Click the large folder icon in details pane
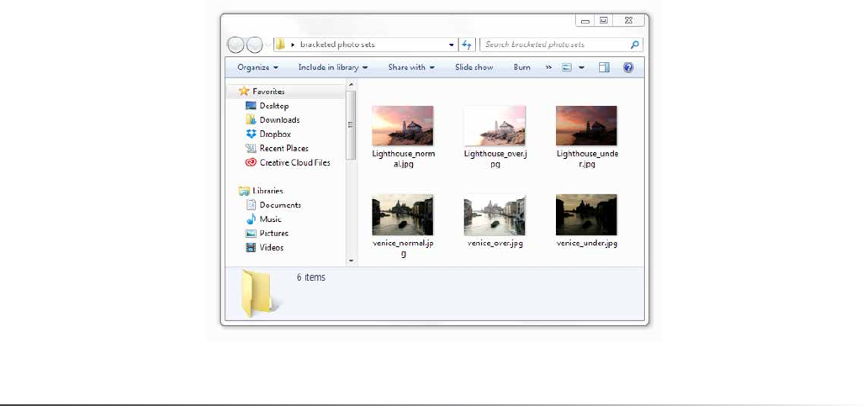 tap(257, 293)
